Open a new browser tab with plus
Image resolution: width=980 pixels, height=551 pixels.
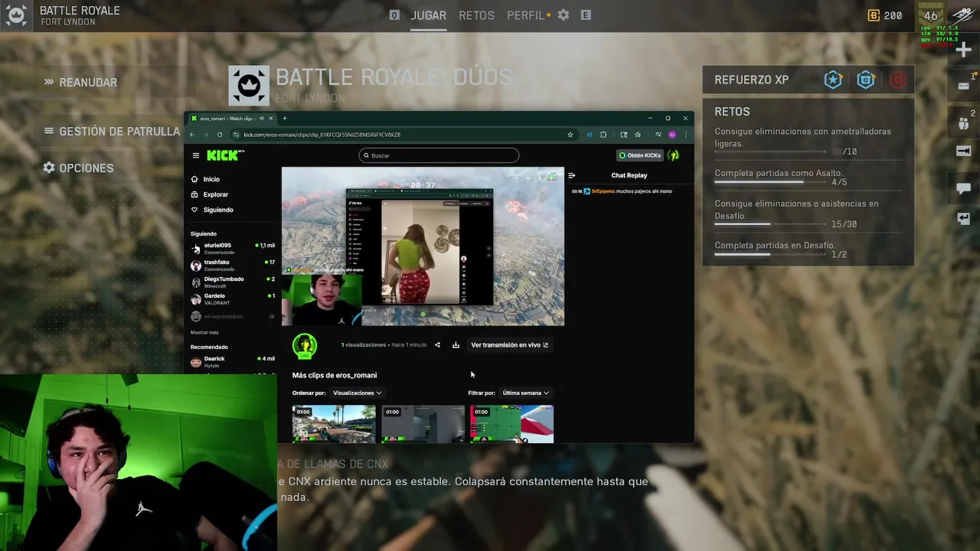point(284,119)
